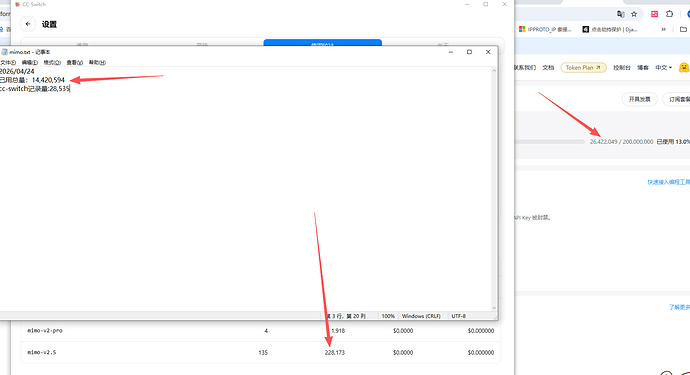690x375 pixels.
Task: Open the all bookmarks folder icon
Action: 683,29
